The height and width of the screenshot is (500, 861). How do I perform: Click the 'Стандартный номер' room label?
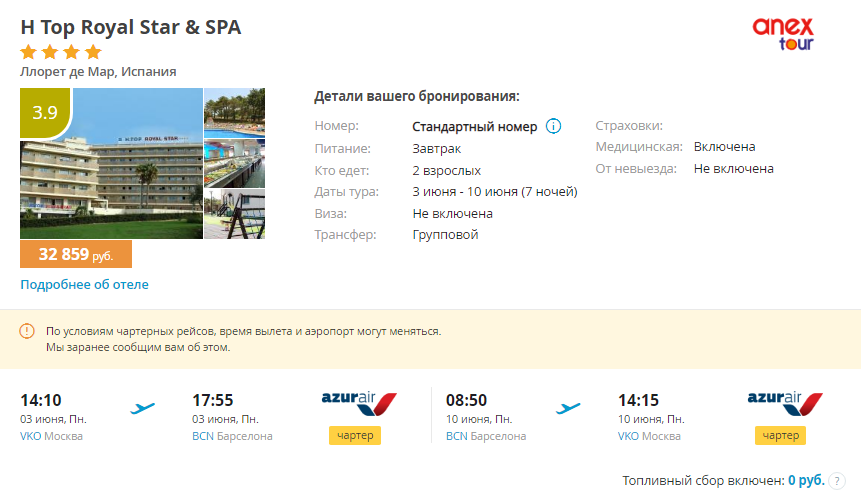(475, 127)
